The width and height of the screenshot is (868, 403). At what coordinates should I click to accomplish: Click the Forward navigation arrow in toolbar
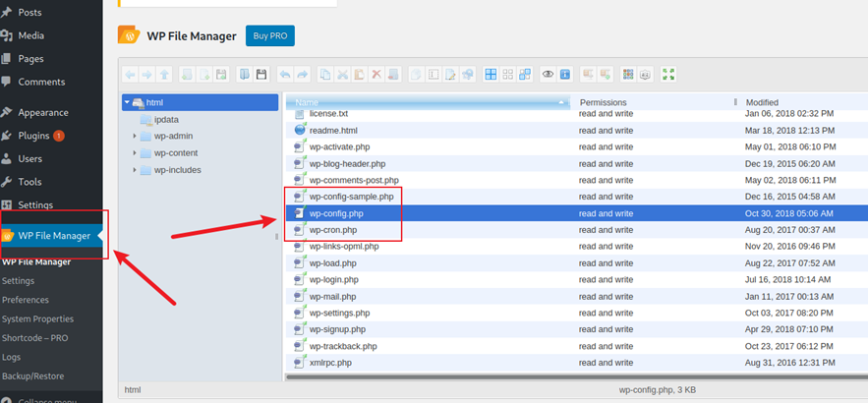146,74
